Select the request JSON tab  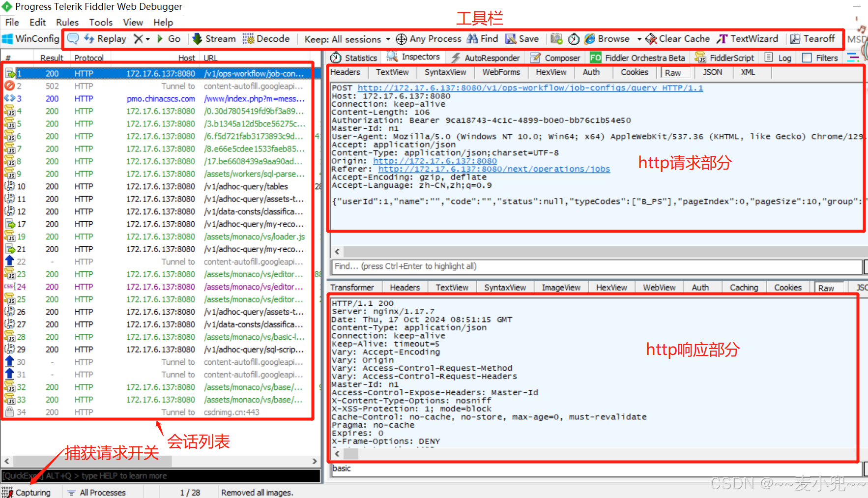[x=712, y=72]
